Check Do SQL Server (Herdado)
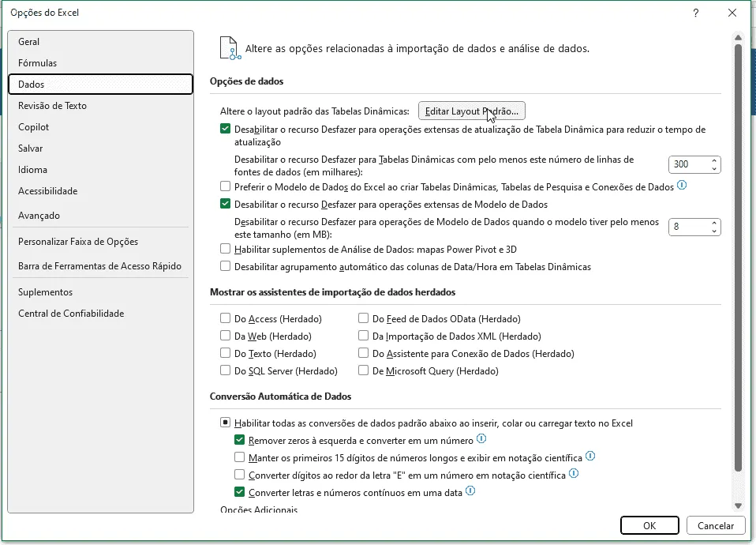Viewport: 756px width, 545px height. (225, 370)
